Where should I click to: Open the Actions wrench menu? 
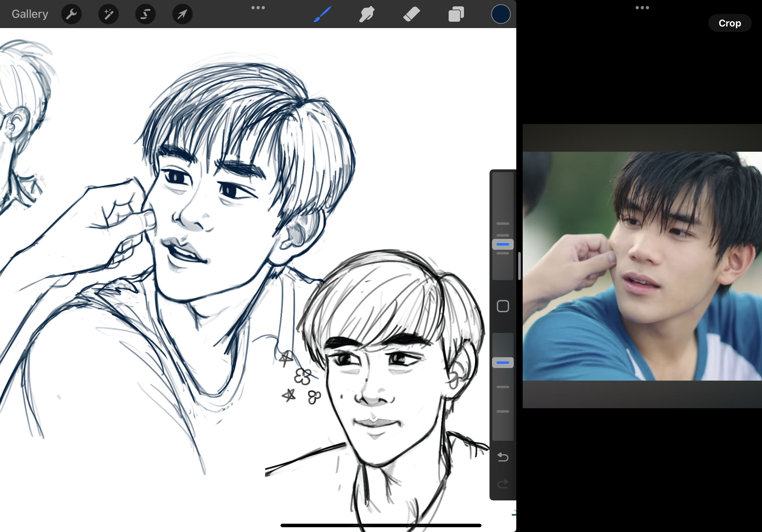(71, 14)
